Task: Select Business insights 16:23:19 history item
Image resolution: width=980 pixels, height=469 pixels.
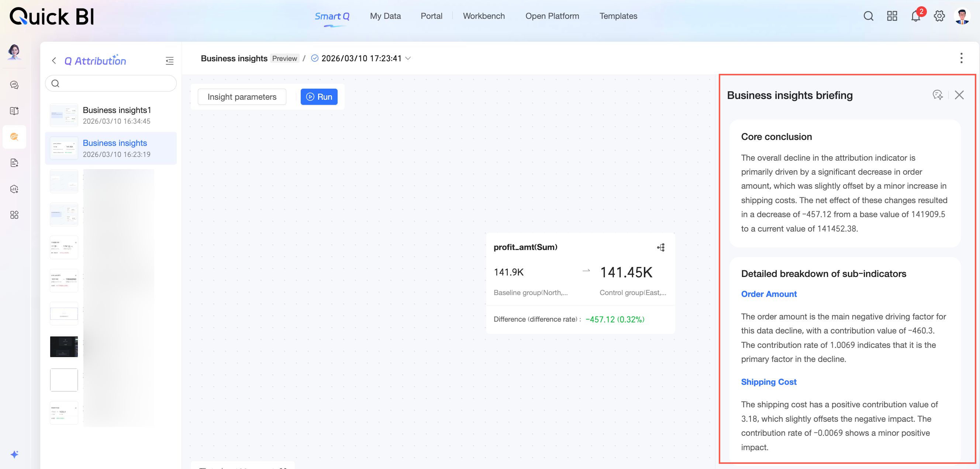Action: pyautogui.click(x=110, y=148)
